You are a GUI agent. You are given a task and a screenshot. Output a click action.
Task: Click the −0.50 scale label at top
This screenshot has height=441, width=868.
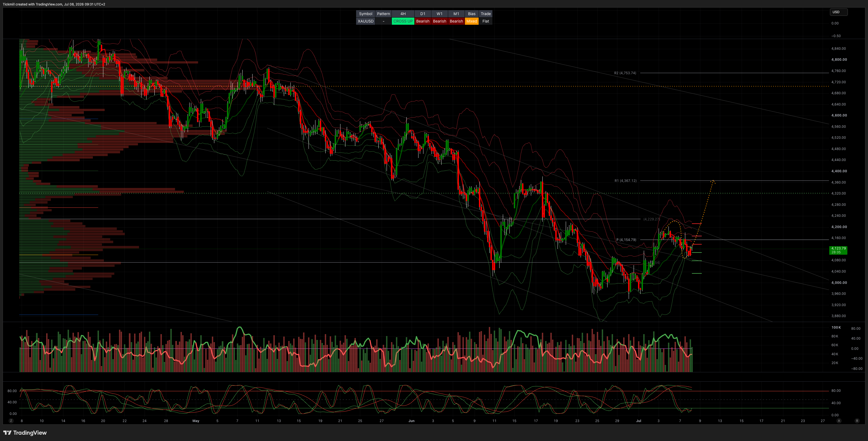(x=836, y=36)
